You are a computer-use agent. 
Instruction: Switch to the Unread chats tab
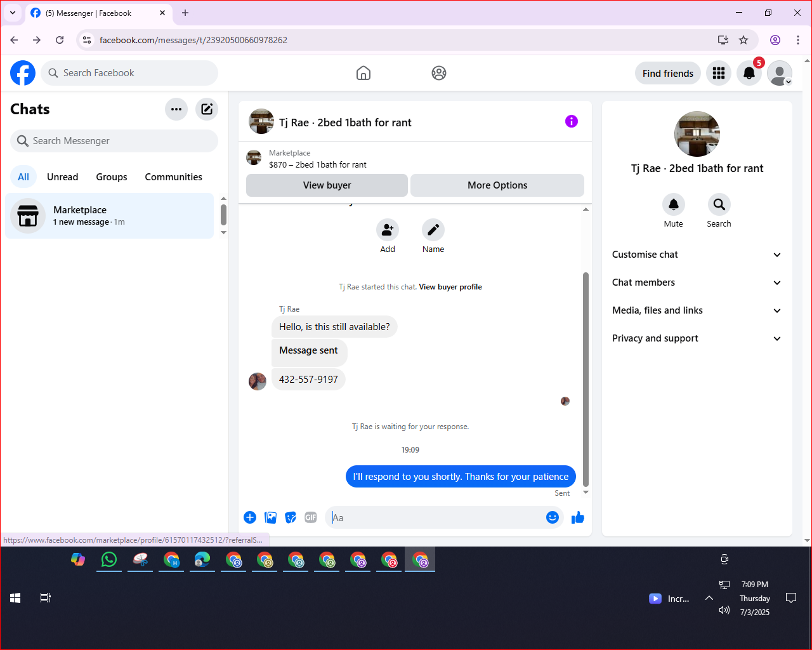(x=63, y=177)
